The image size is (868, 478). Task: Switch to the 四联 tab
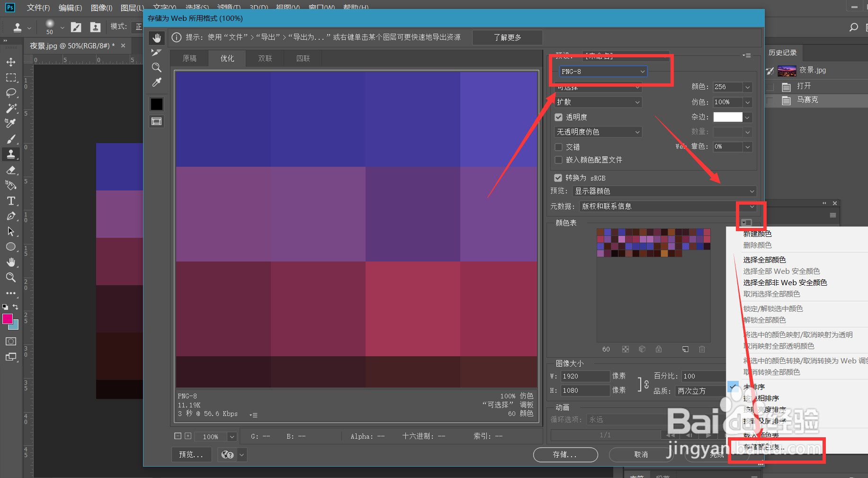303,58
